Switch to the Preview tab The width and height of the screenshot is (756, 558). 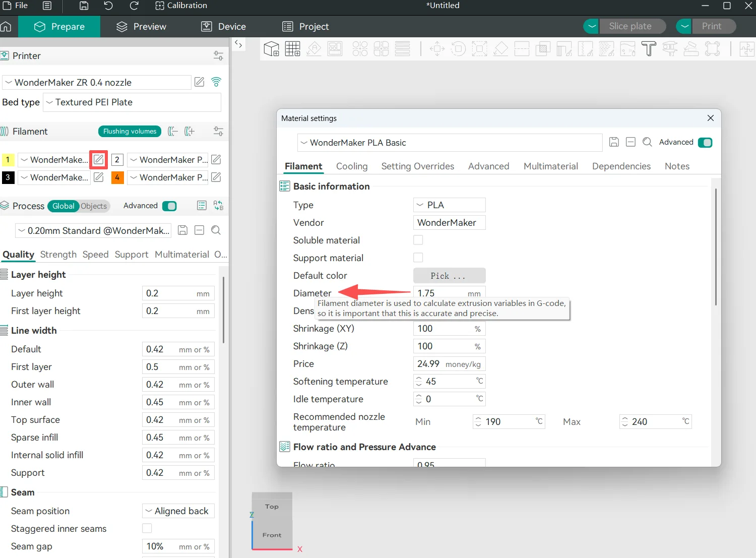point(142,27)
